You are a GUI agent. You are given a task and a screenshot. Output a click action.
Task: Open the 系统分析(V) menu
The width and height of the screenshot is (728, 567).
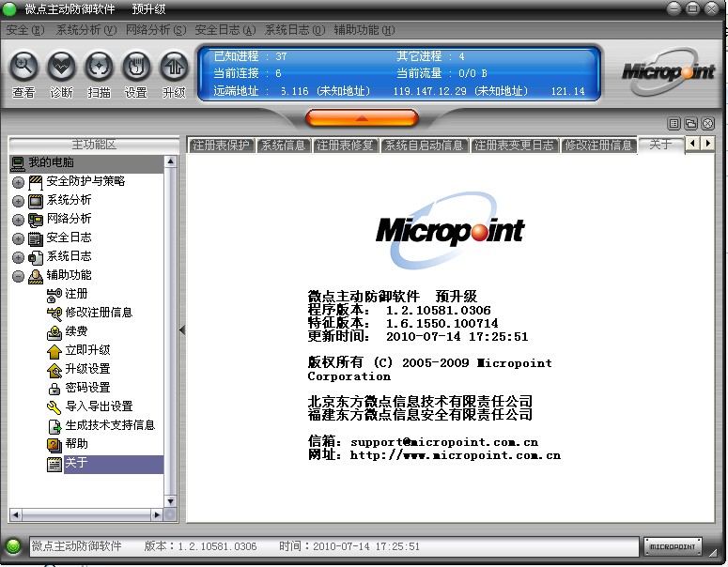(85, 30)
